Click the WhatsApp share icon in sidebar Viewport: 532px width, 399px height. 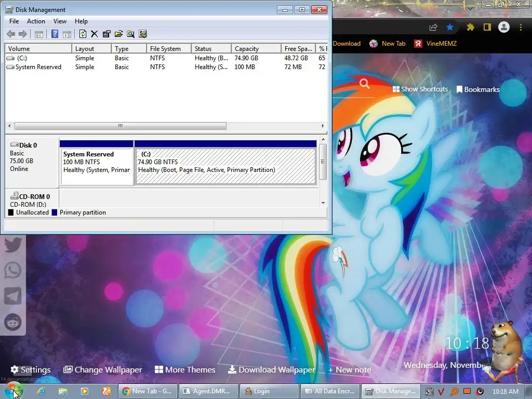13,270
